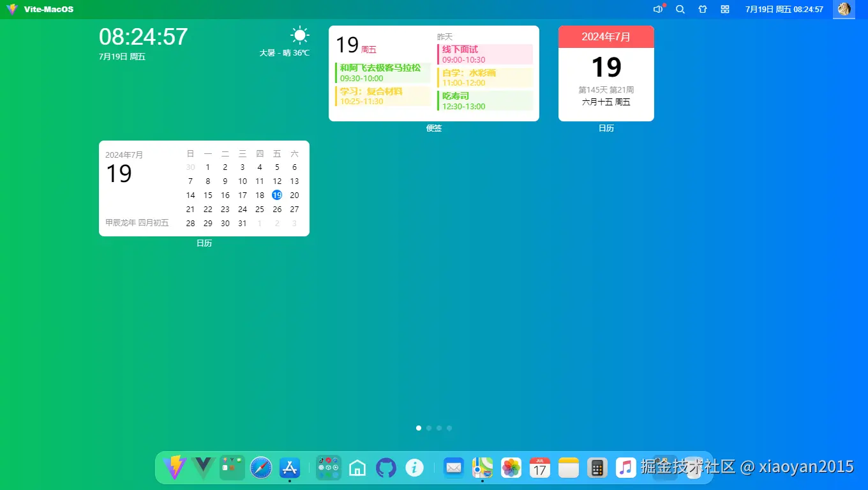Select the 自学：水彩画 note entry

pos(485,77)
